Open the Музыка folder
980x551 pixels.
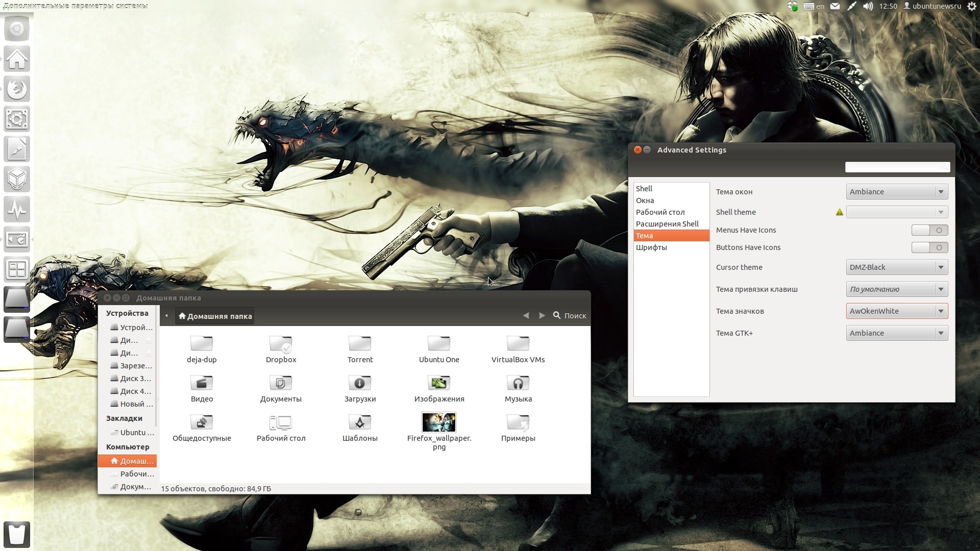(x=518, y=388)
